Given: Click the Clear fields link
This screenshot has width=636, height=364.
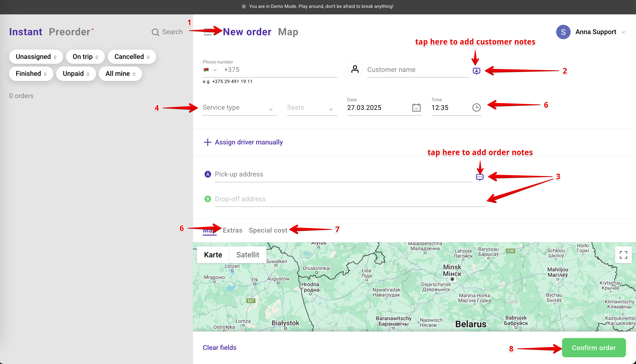Looking at the screenshot, I should point(219,348).
